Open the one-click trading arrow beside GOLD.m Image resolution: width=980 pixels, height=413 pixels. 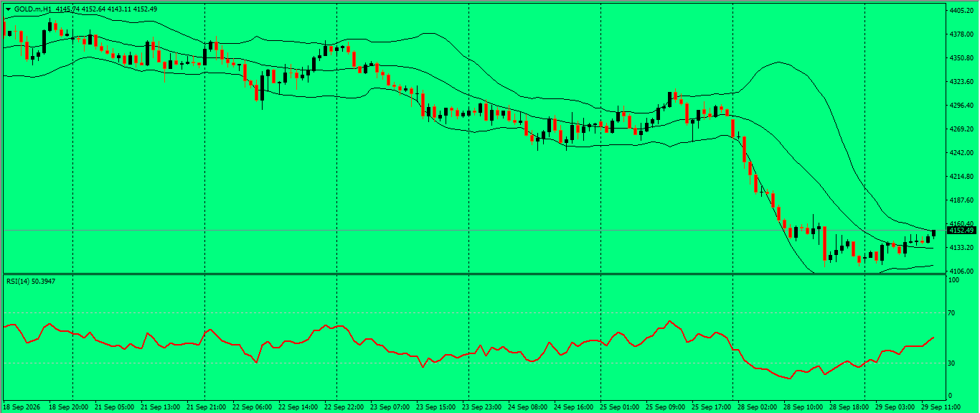pyautogui.click(x=8, y=9)
